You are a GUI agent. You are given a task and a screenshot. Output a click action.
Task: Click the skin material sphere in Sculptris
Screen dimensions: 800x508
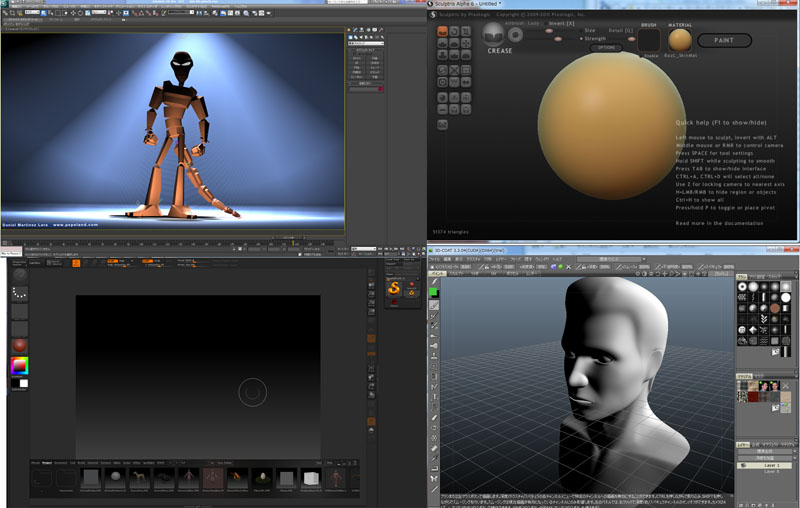(679, 41)
